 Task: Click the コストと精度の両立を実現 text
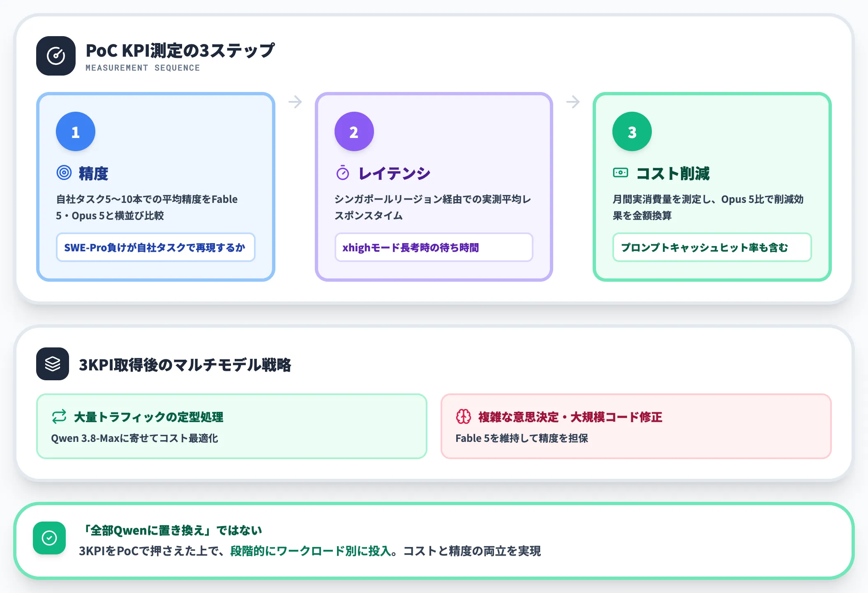click(472, 551)
